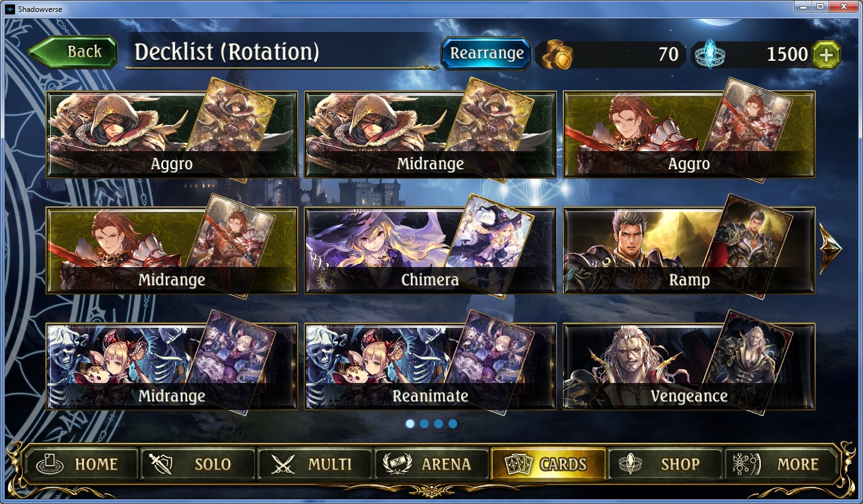This screenshot has width=863, height=504.
Task: Jump to second page indicator dot
Action: click(425, 424)
